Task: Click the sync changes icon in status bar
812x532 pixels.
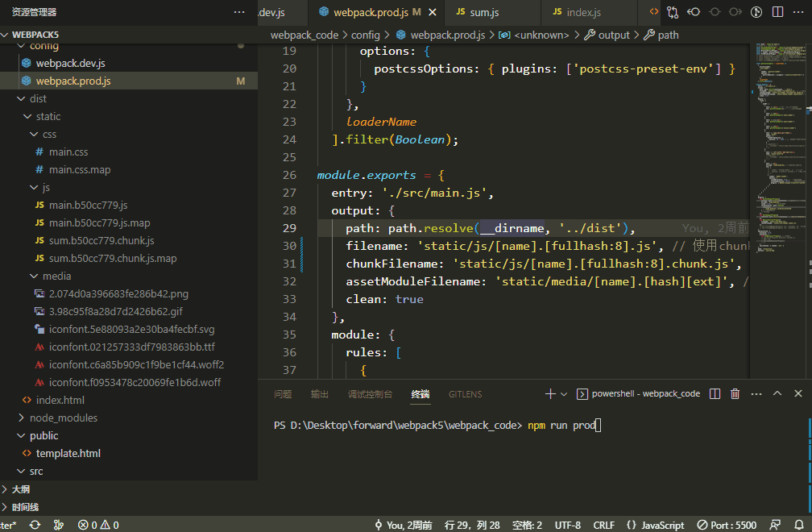Action: click(x=35, y=525)
